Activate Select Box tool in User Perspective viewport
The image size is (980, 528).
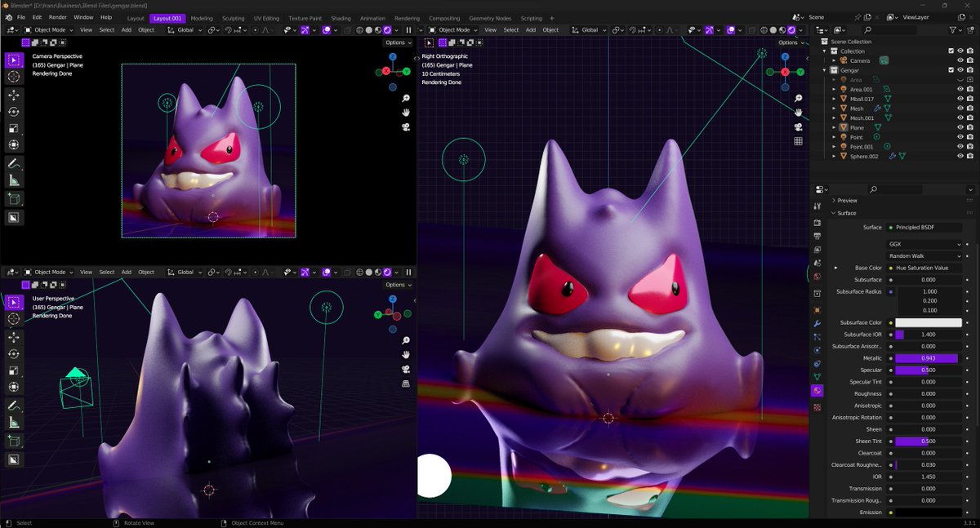(x=14, y=302)
